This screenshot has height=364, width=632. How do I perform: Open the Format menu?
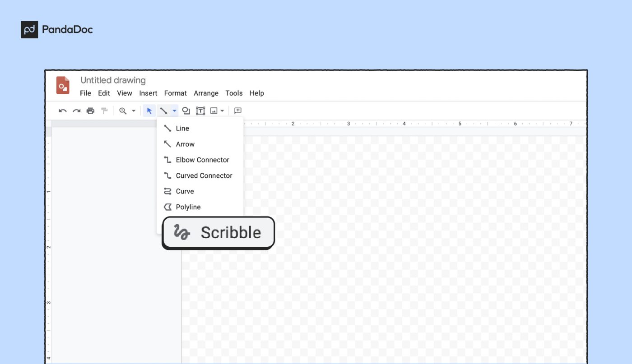(175, 93)
